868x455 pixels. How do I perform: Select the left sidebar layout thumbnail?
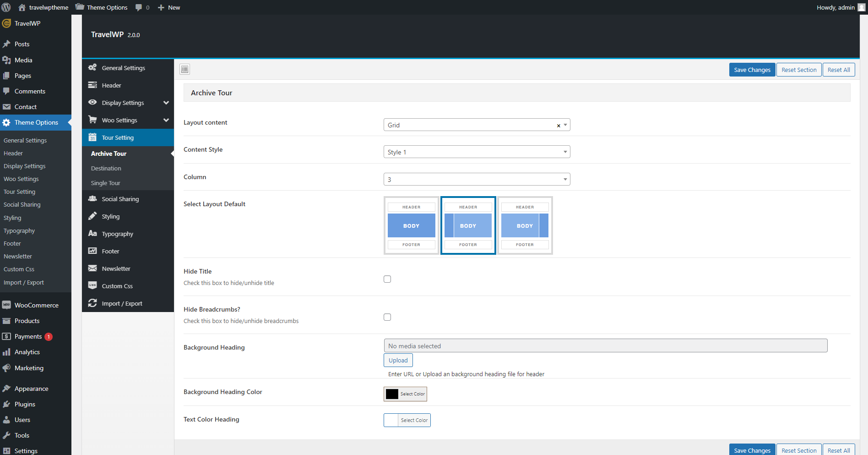pos(468,225)
